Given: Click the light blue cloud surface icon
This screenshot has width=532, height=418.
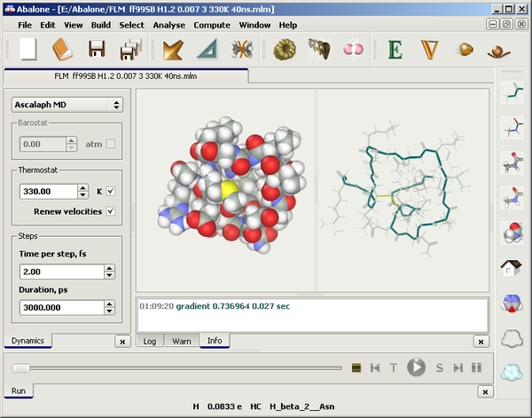Looking at the screenshot, I should coord(510,373).
